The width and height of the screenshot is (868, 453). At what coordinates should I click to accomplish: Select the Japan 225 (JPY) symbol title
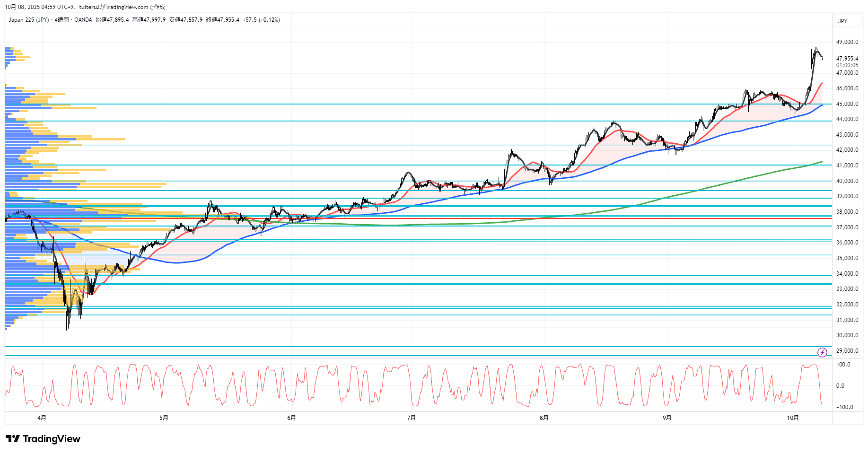coord(28,20)
